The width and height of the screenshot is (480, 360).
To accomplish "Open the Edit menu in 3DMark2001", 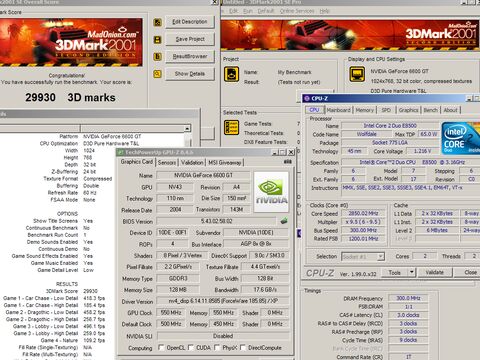I will [233, 11].
